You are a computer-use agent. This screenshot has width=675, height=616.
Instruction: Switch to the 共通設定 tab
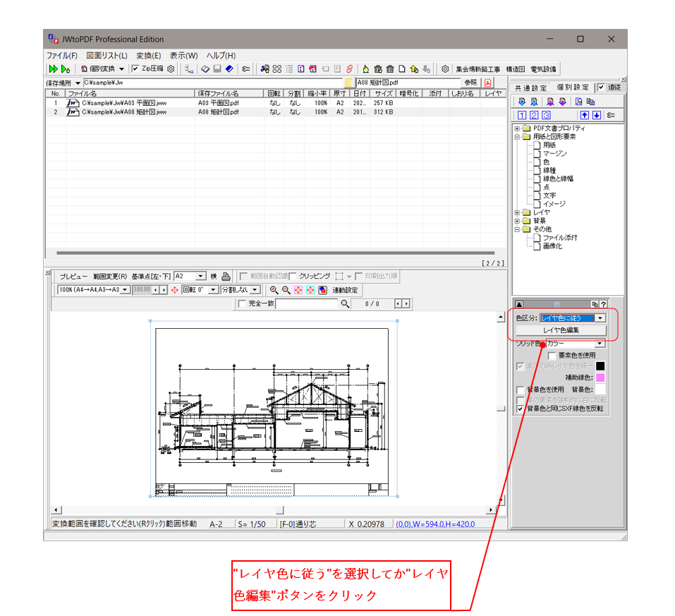coord(530,87)
